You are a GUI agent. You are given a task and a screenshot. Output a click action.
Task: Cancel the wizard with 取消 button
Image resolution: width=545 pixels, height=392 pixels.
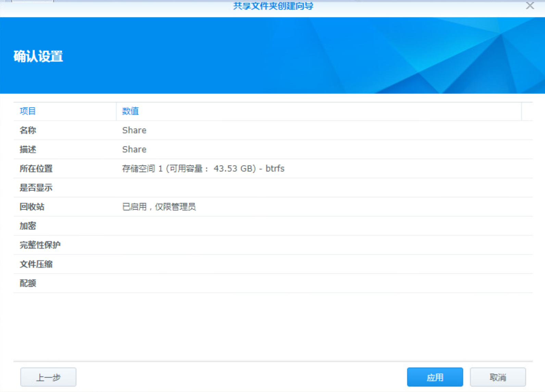pyautogui.click(x=498, y=377)
